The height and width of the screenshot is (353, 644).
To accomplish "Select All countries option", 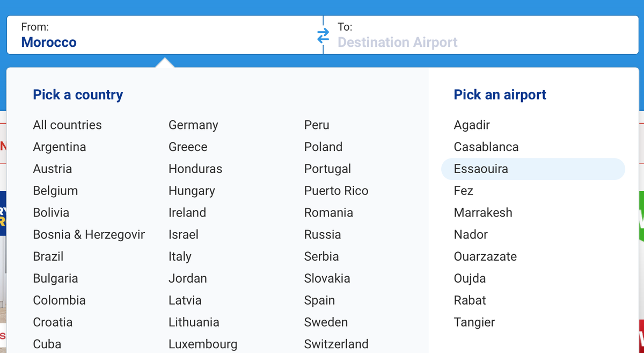I will [67, 125].
